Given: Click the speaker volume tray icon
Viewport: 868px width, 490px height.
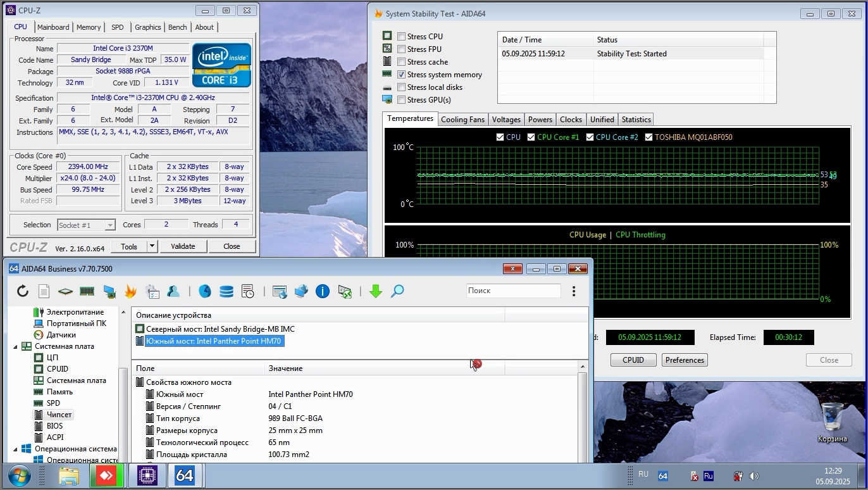Looking at the screenshot, I should [x=753, y=476].
